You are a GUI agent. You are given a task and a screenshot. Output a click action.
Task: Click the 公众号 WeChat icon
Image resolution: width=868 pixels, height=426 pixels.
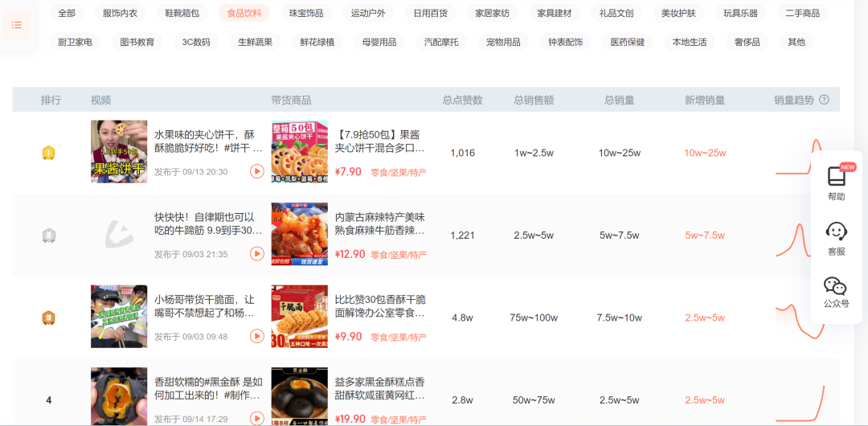pyautogui.click(x=836, y=286)
